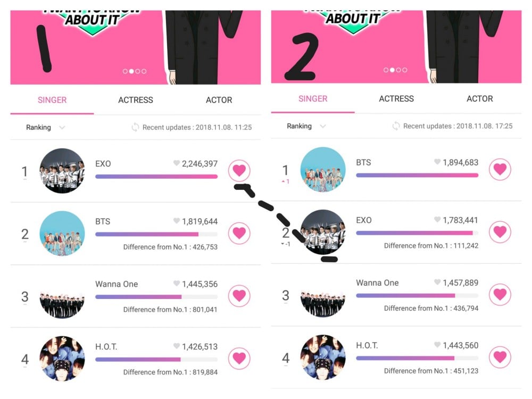Tap heart button beside Wanna One 1,457,889 votes
The width and height of the screenshot is (532, 399).
point(500,295)
